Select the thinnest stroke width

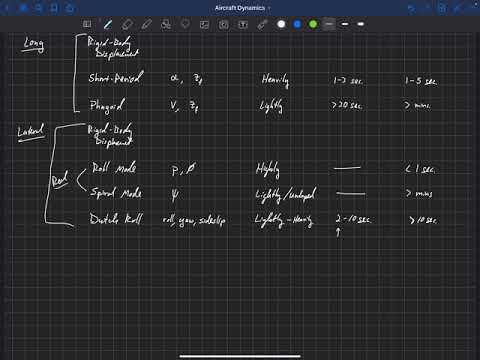point(329,24)
